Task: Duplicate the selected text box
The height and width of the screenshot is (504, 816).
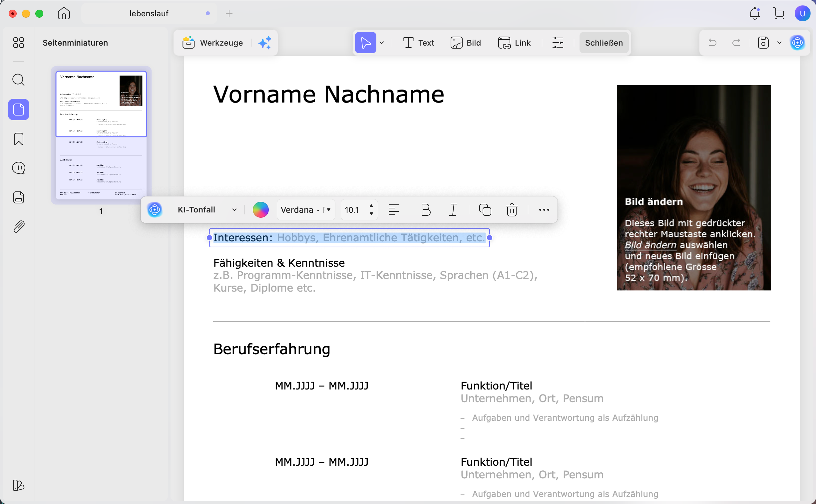Action: (x=485, y=210)
